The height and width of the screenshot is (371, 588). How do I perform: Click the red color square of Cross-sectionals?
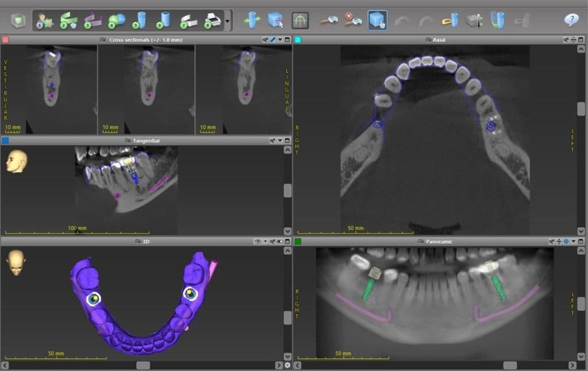pos(5,40)
